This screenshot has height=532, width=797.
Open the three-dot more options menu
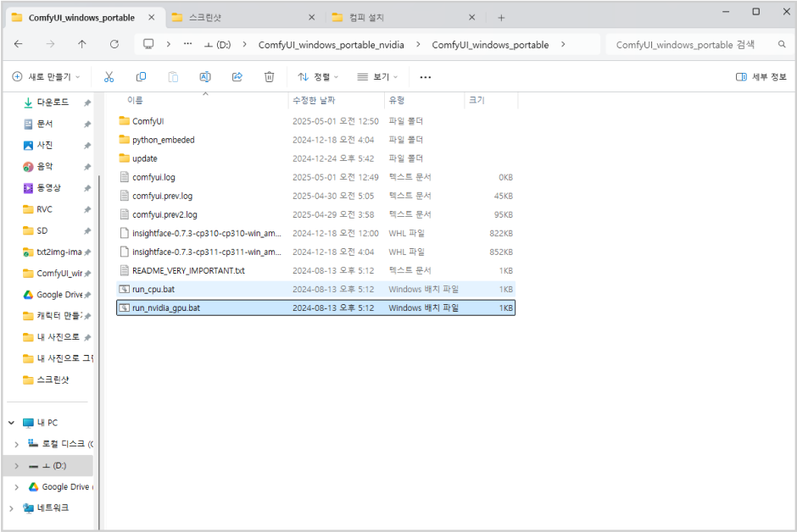coord(426,77)
